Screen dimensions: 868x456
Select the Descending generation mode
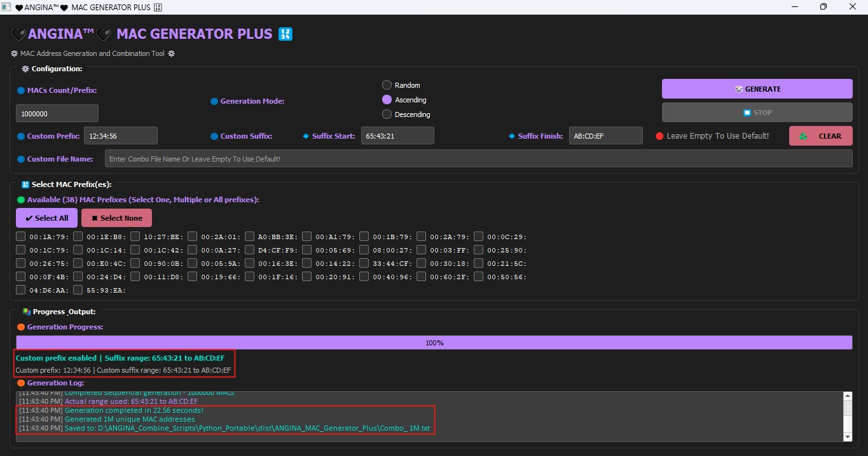pyautogui.click(x=387, y=114)
